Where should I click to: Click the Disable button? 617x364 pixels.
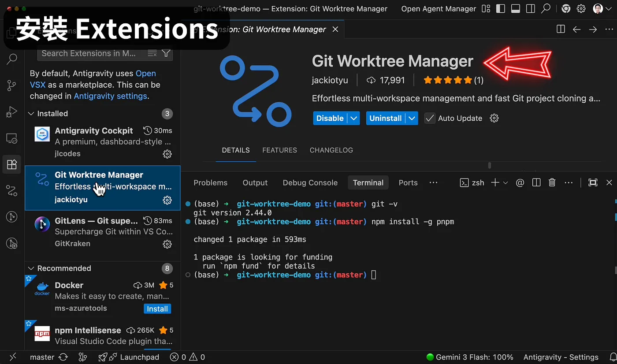[x=330, y=118]
